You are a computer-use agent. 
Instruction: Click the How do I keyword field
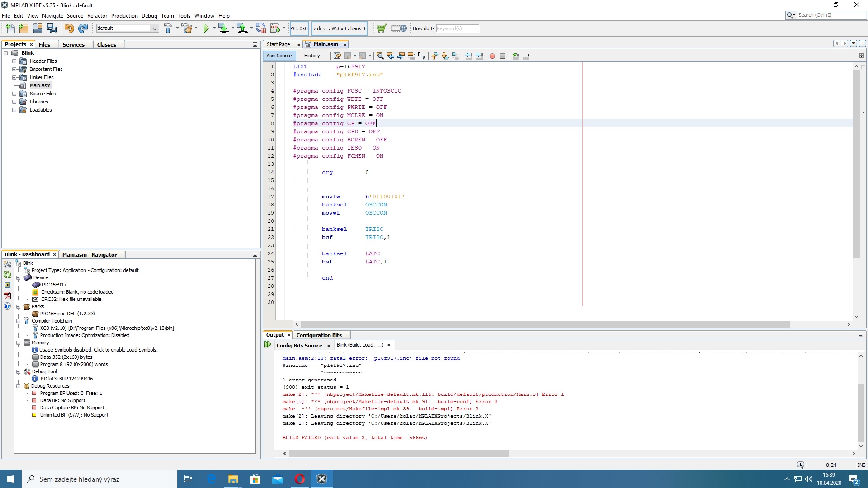[x=457, y=28]
